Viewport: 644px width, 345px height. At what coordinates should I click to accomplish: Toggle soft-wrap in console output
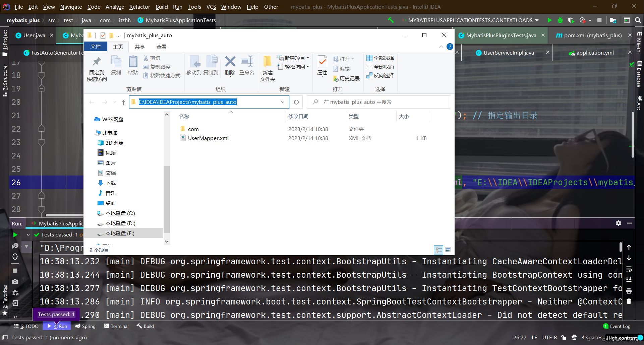click(x=629, y=269)
